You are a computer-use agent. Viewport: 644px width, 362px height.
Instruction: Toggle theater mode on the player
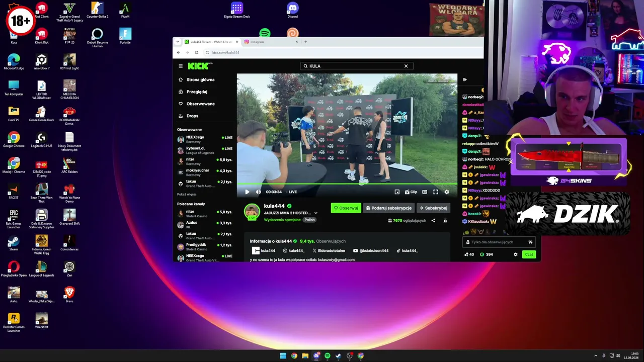425,192
